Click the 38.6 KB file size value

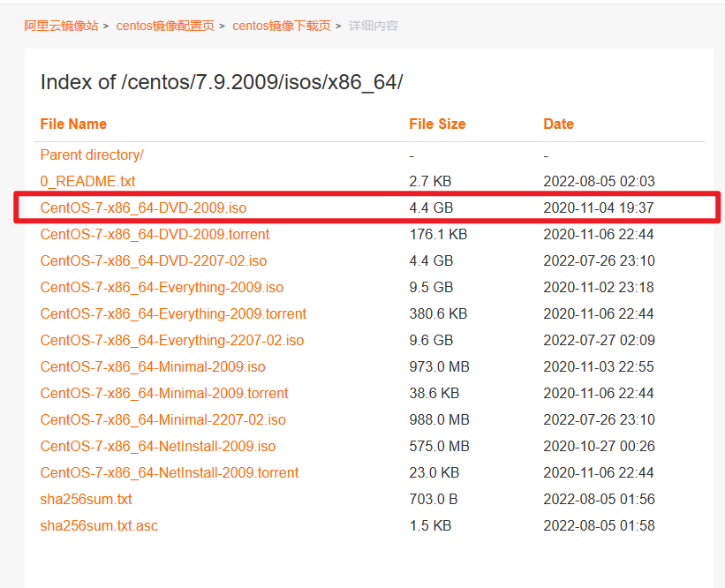tap(434, 394)
